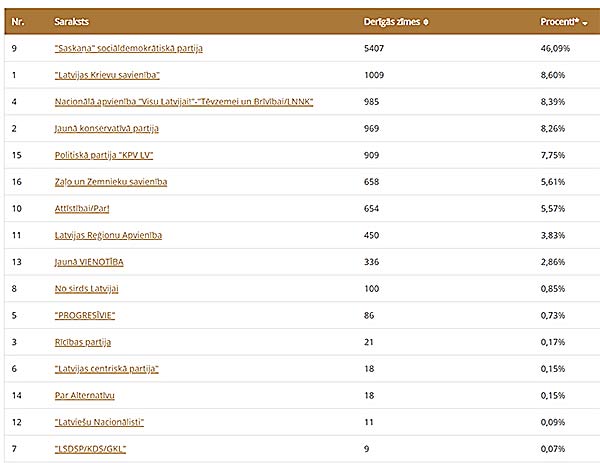Select the percentage 0,09%
Screen dimensions: 600x463
[553, 422]
